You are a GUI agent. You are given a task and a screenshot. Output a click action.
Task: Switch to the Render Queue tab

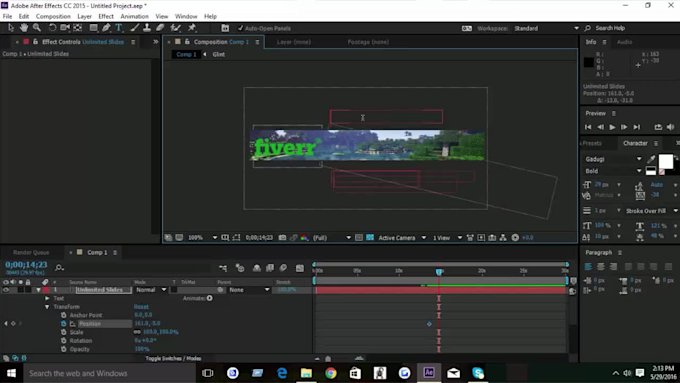[31, 252]
